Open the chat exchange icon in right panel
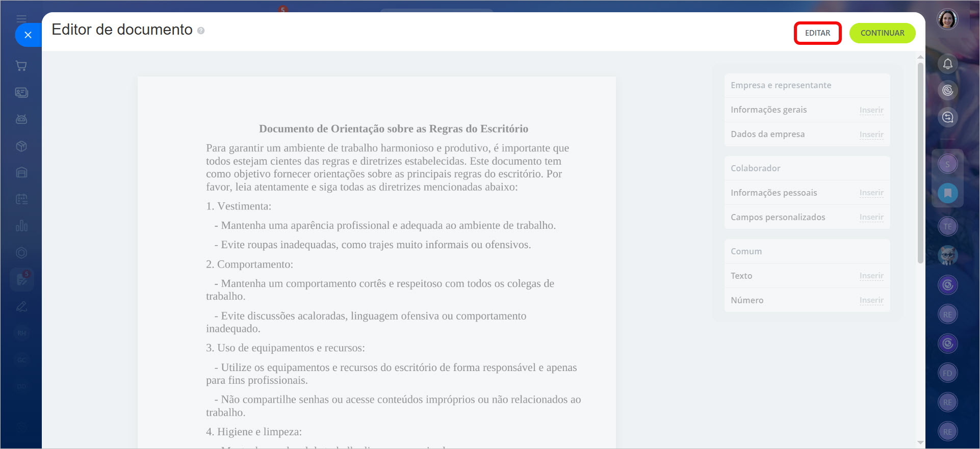 coord(947,117)
